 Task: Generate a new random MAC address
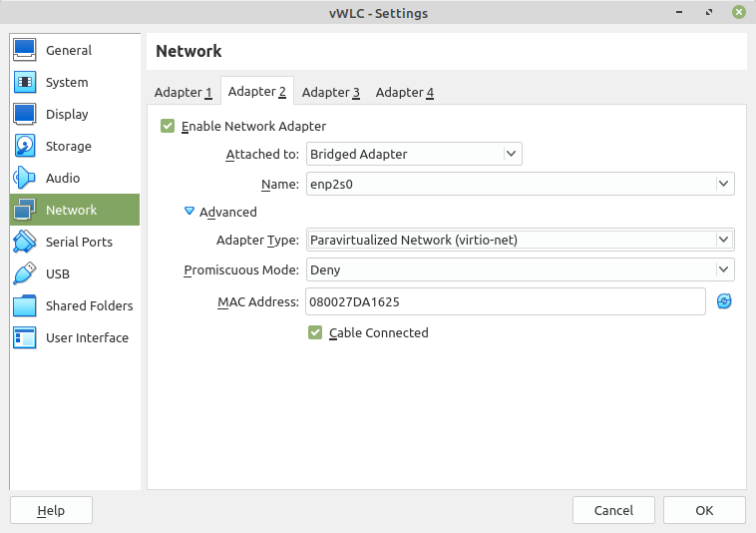point(725,301)
